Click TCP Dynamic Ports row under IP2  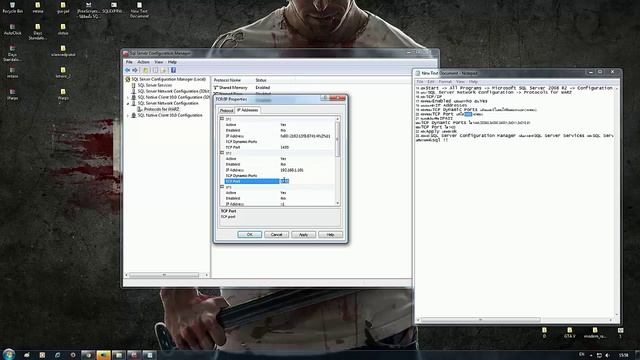pyautogui.click(x=279, y=176)
